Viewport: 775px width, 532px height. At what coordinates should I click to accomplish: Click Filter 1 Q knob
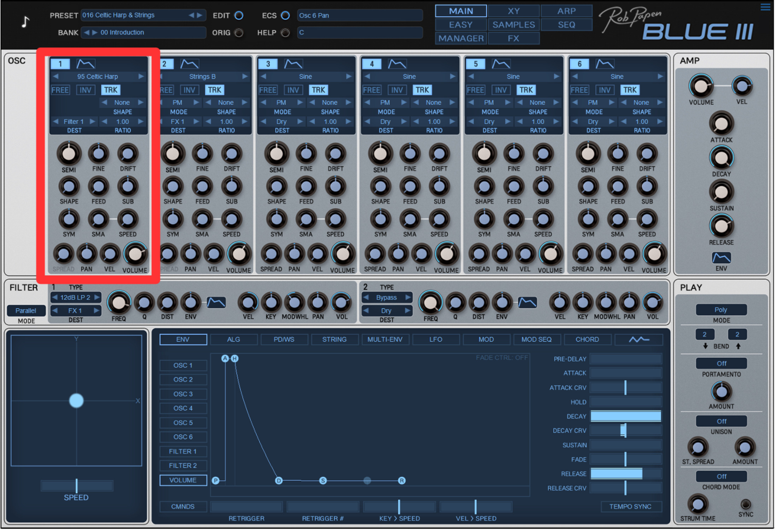point(144,303)
